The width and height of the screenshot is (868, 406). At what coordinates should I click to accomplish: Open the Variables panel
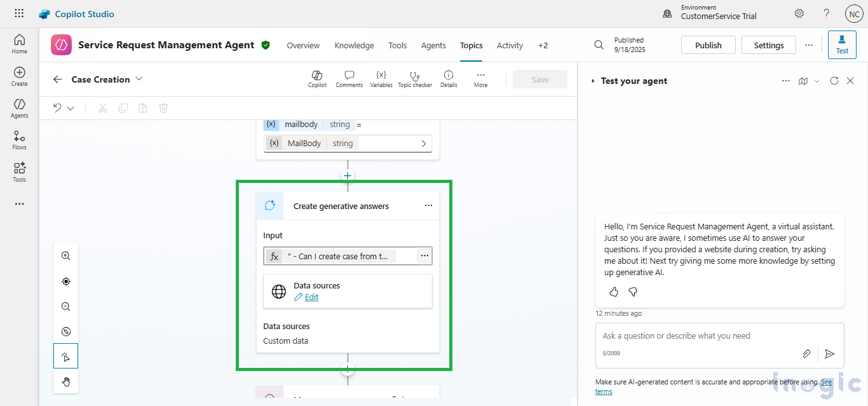pyautogui.click(x=381, y=79)
